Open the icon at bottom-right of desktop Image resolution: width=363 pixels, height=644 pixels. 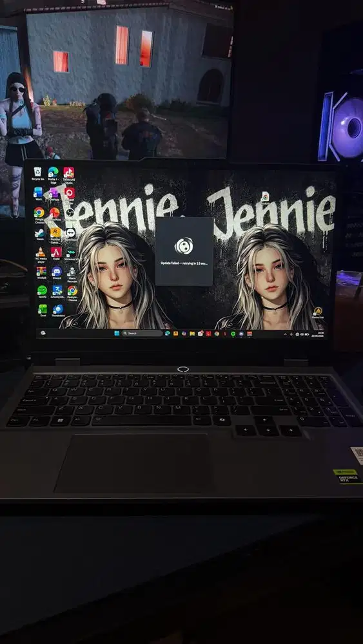tap(317, 311)
